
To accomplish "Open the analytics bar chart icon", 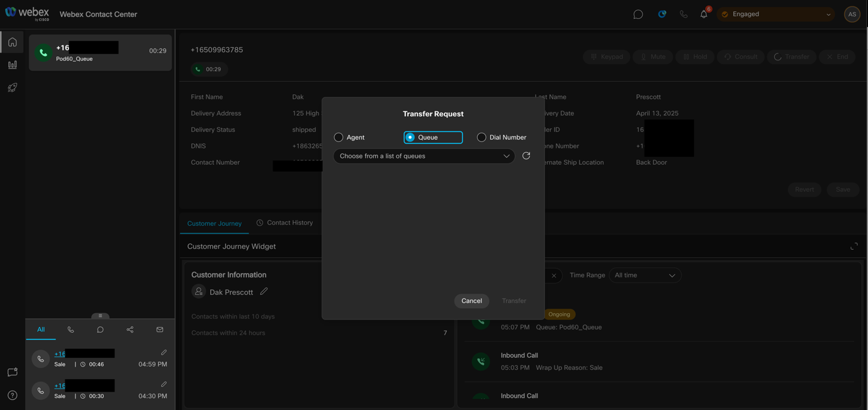I will [13, 65].
